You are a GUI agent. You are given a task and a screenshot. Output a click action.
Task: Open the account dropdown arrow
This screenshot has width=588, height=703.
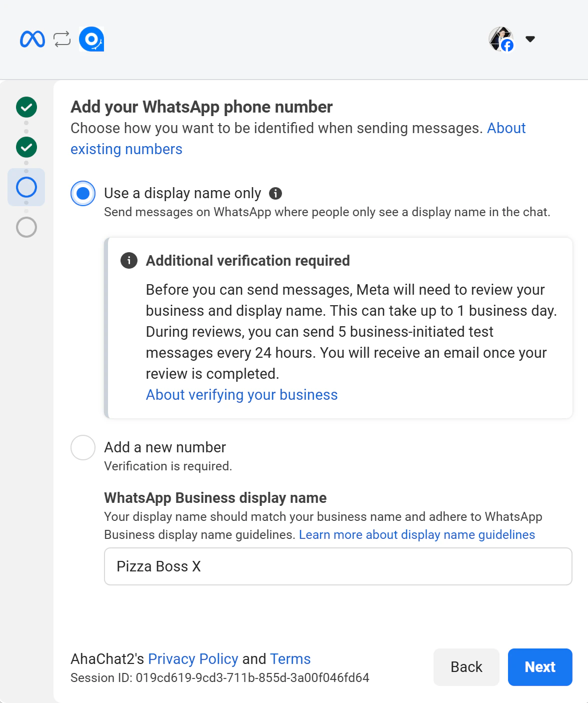tap(530, 39)
